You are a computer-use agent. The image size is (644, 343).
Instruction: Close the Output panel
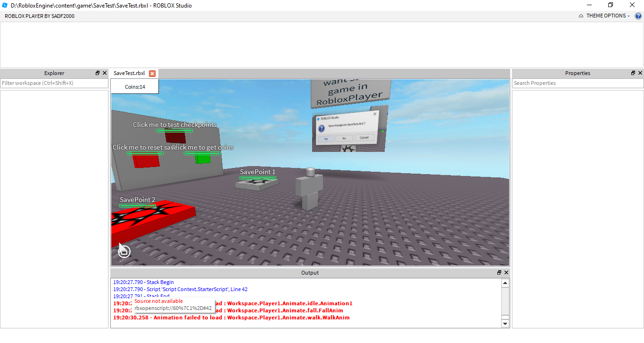pyautogui.click(x=506, y=273)
